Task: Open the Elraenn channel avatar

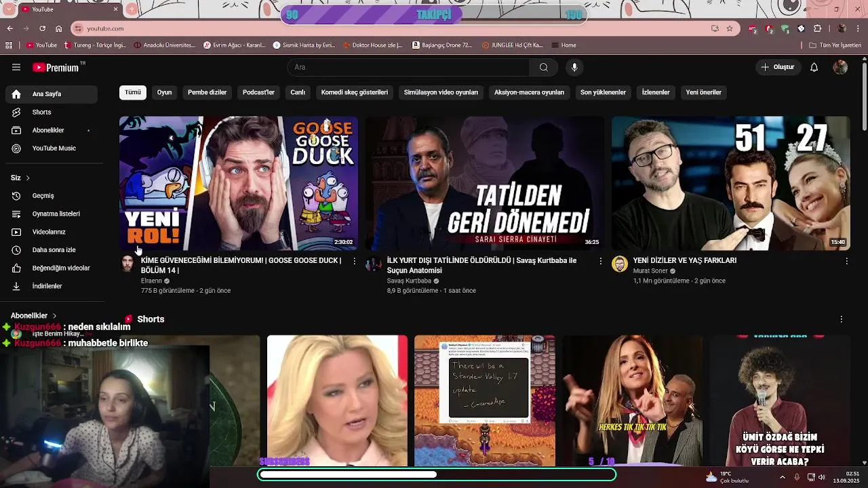Action: pos(127,264)
